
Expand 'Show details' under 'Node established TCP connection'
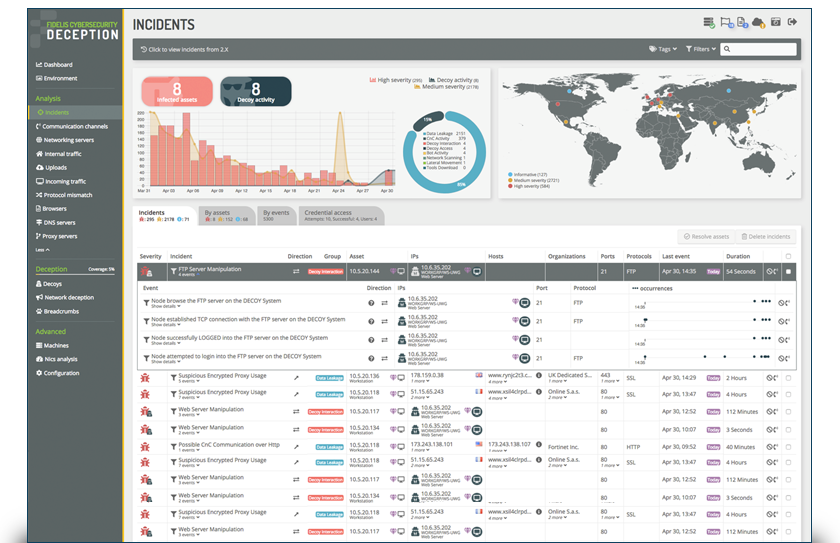pos(164,325)
